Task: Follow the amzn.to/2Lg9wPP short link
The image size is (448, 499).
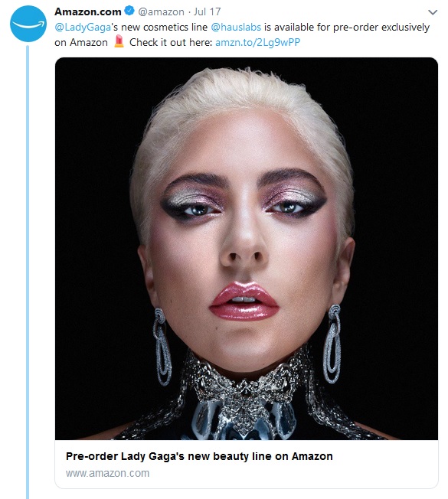Action: pos(257,42)
